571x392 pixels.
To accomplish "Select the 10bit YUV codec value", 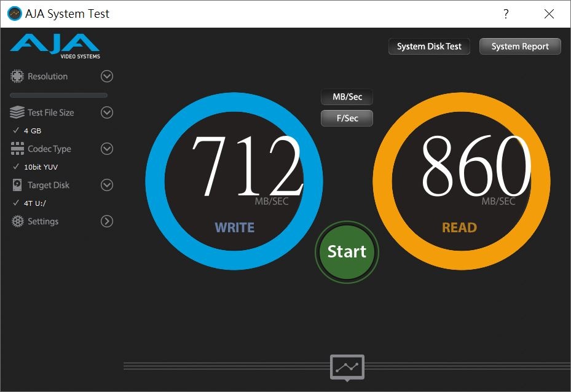I will (x=41, y=167).
